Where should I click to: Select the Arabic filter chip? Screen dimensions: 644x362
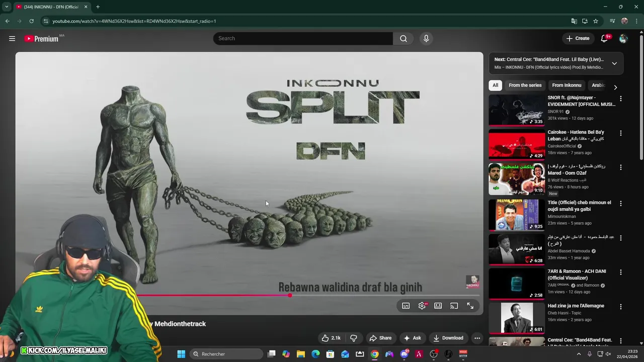pos(598,85)
